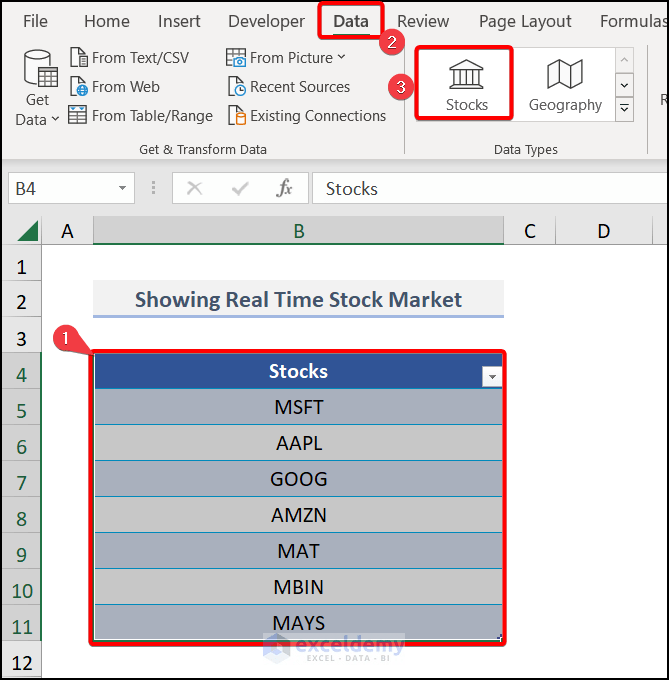This screenshot has height=680, width=669.
Task: Open the From Picture dropdown
Action: tap(286, 58)
